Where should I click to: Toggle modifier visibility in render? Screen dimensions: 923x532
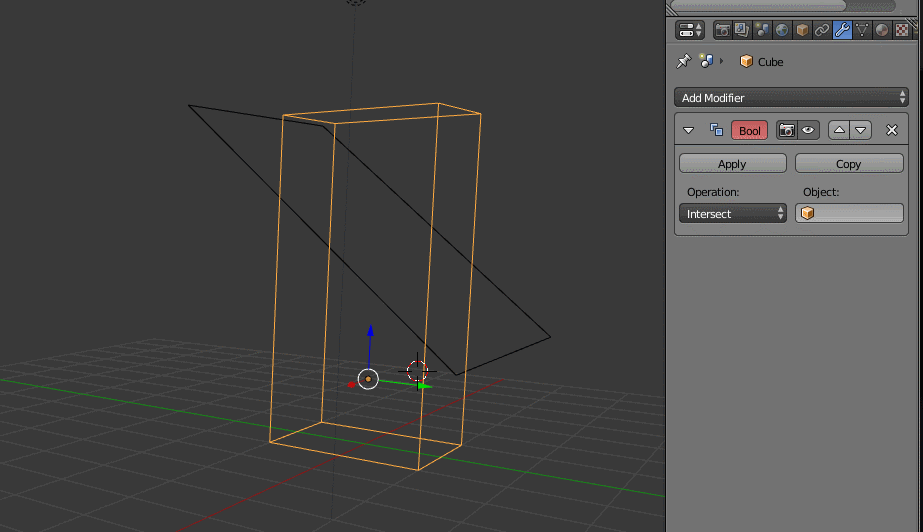pos(786,131)
